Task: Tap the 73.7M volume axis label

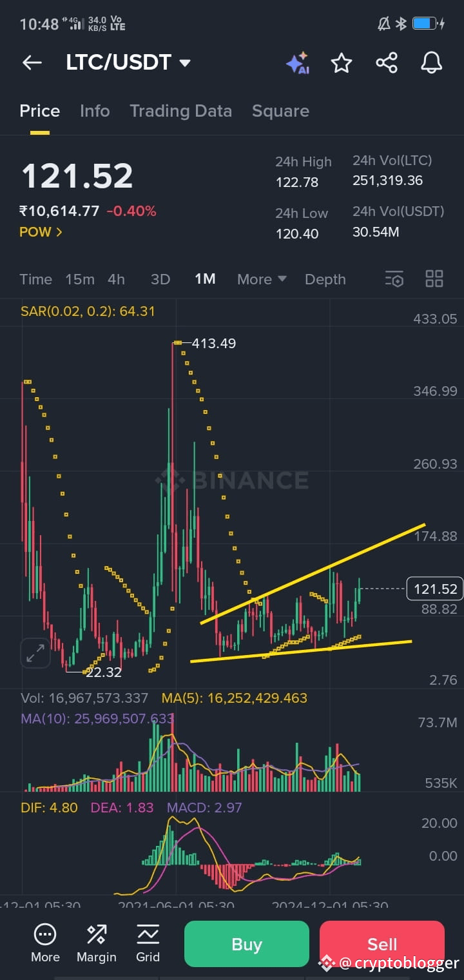Action: pos(438,723)
